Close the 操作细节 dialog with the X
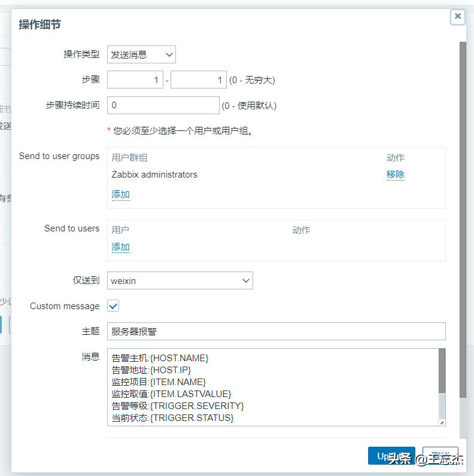The image size is (474, 476). coord(458,16)
